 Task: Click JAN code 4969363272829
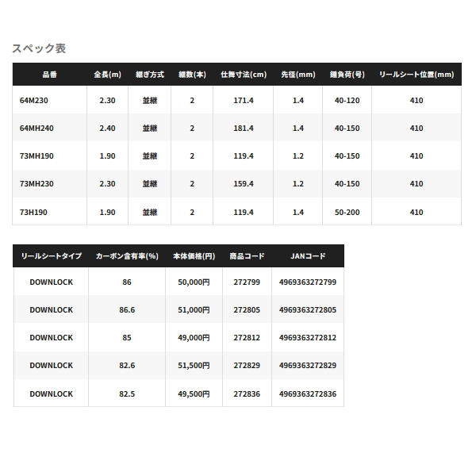(x=308, y=366)
